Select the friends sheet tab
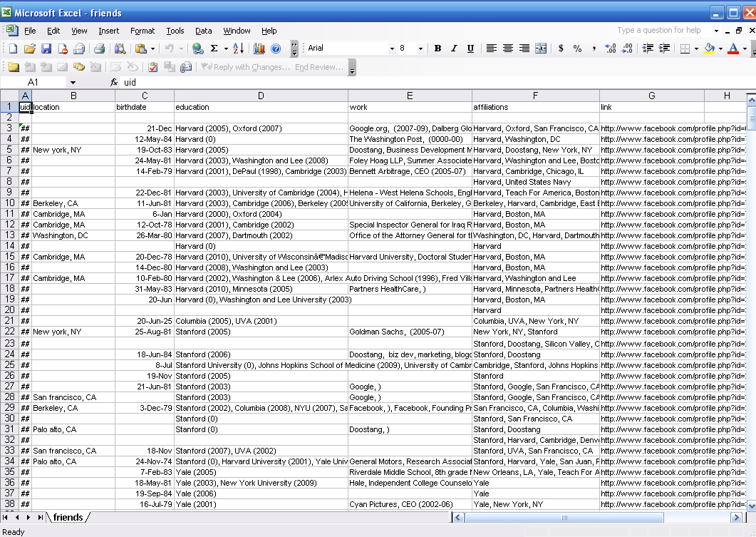Viewport: 756px width, 537px height. (x=68, y=517)
